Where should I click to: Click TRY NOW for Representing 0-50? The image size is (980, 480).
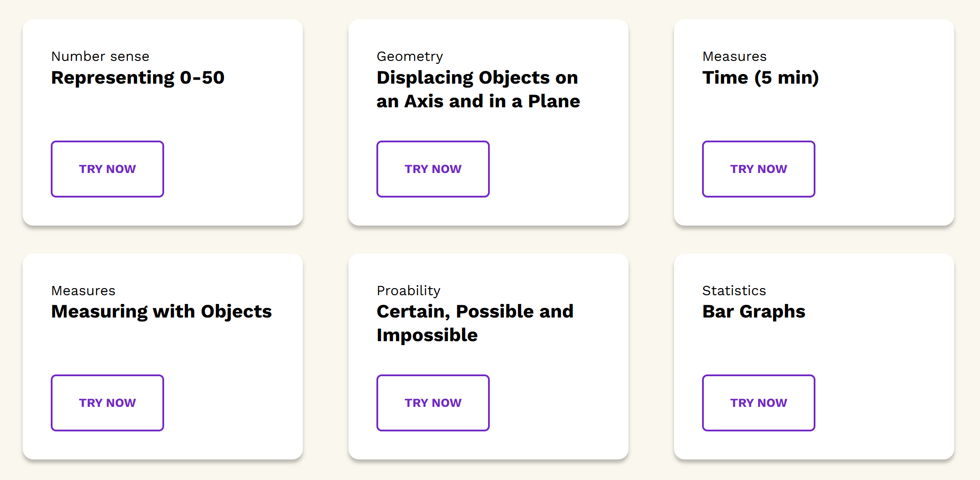(107, 169)
